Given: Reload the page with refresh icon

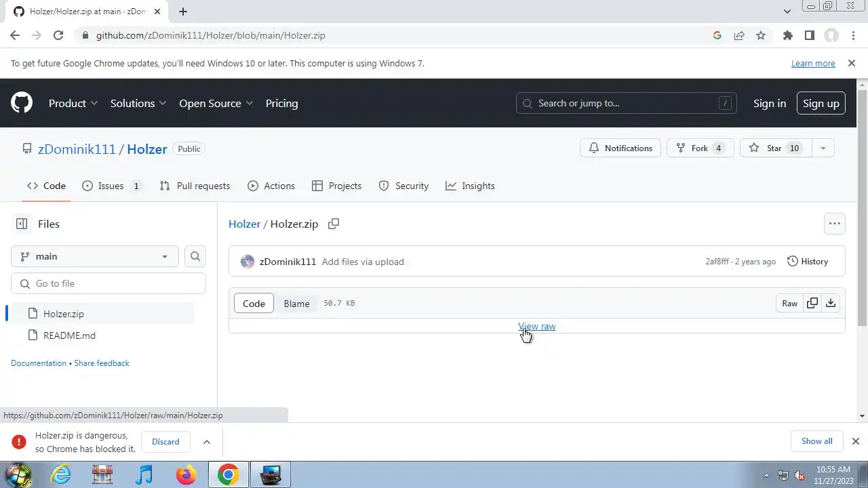Looking at the screenshot, I should 58,35.
